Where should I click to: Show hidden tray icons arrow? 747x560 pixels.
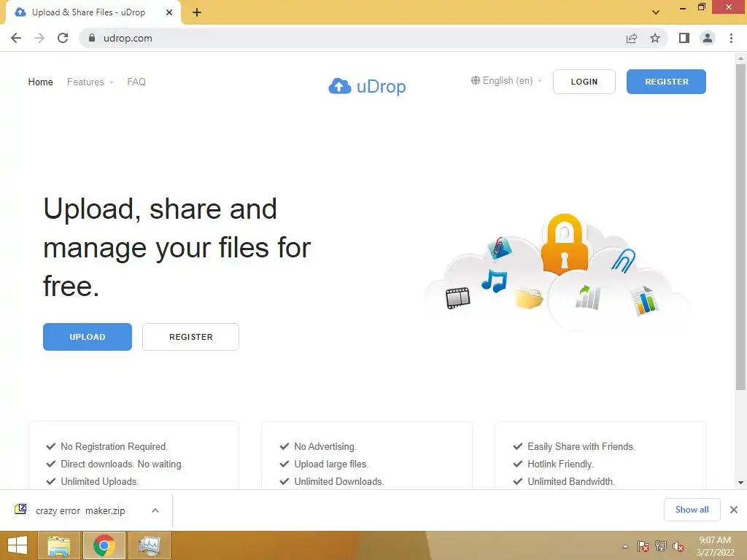[625, 546]
